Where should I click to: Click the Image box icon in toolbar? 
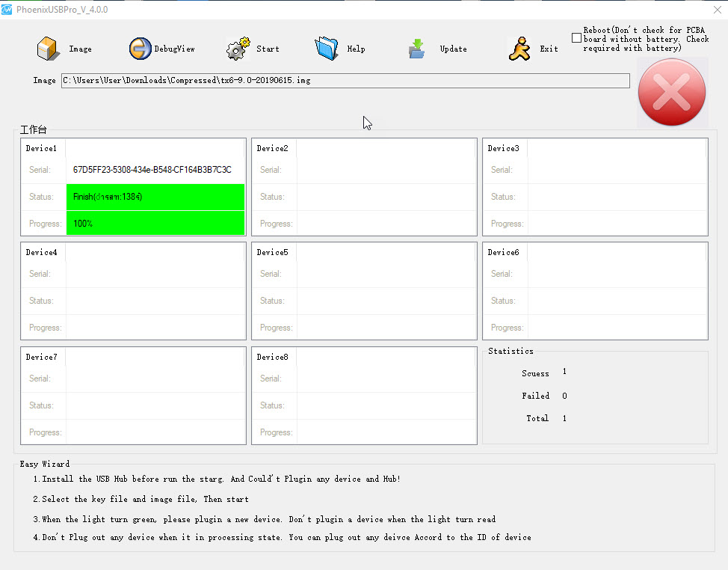[x=48, y=49]
